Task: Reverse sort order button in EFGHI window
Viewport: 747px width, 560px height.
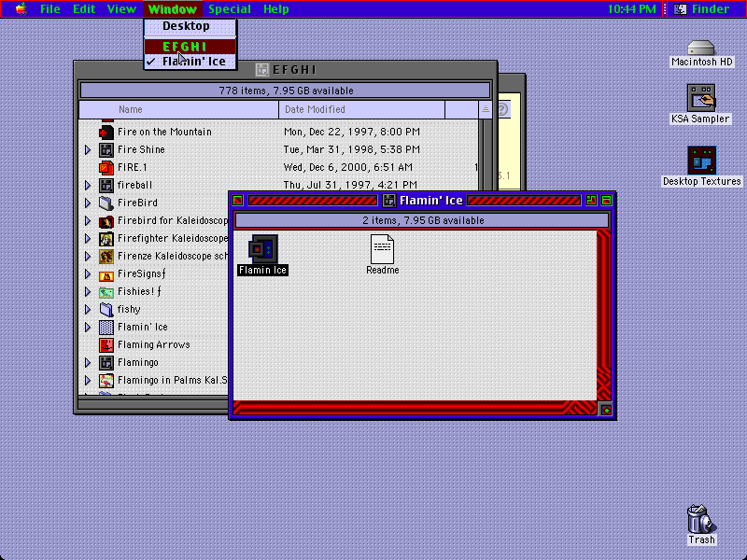Action: point(485,109)
